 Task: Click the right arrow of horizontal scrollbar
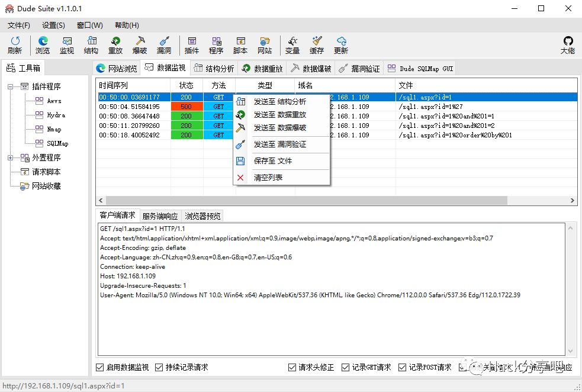(573, 200)
